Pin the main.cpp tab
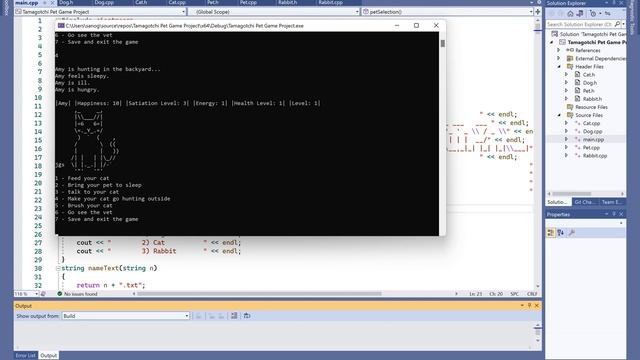 pos(44,2)
